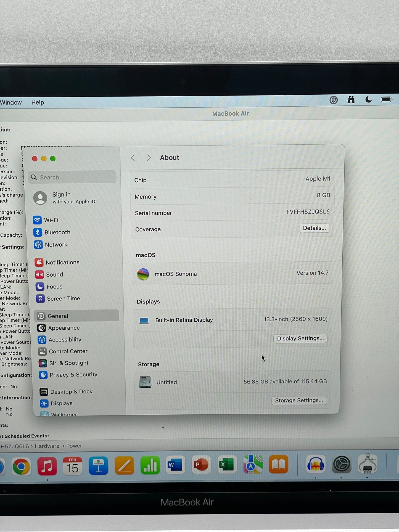
Task: Open Privacy & Security settings
Action: coord(68,375)
